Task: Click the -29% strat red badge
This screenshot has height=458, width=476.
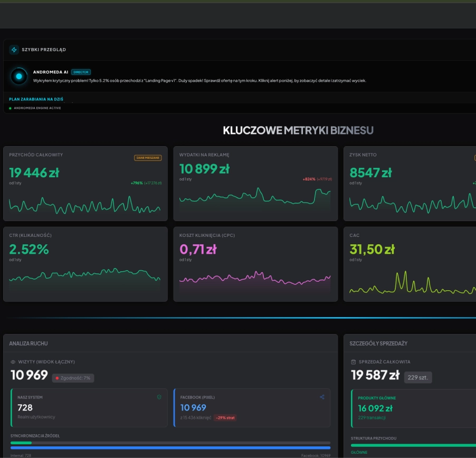Action: (x=225, y=418)
